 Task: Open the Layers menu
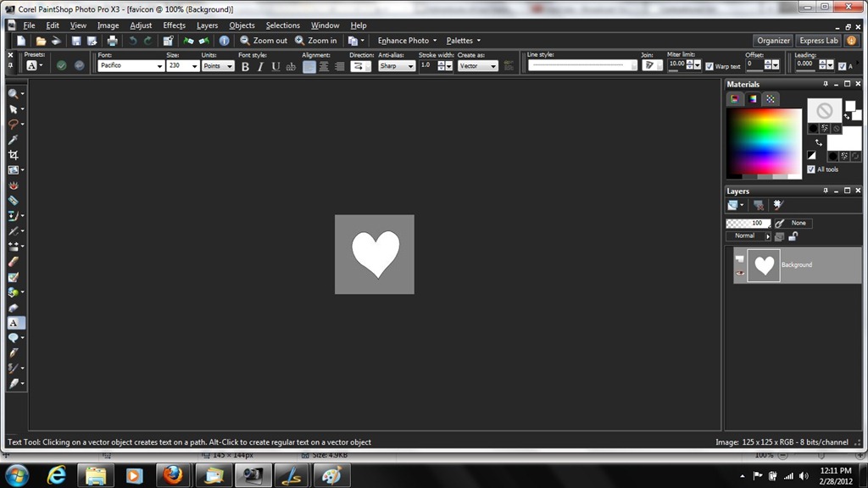(x=207, y=25)
